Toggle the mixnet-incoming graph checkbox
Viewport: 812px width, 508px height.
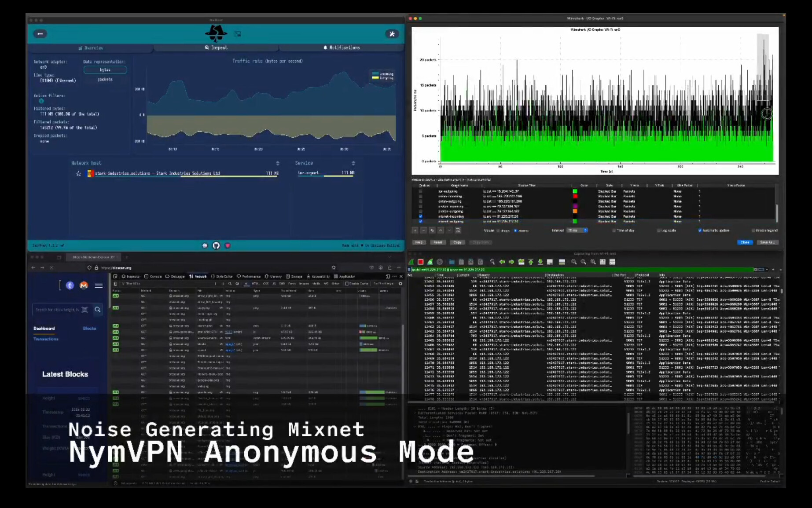pos(420,216)
